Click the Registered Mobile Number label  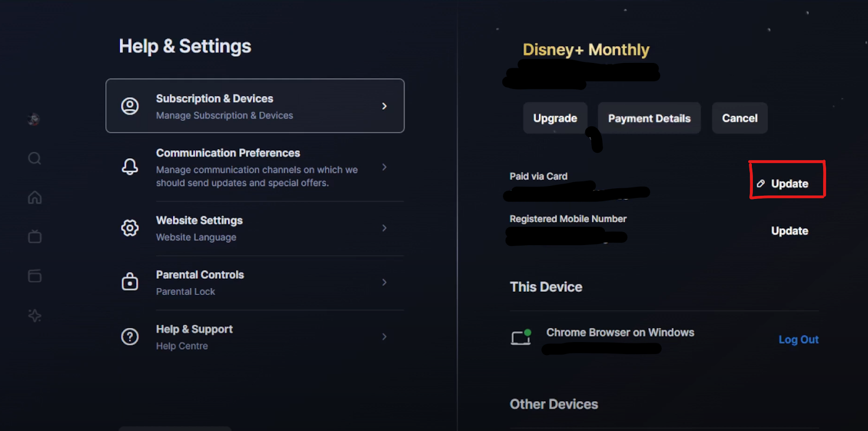click(x=568, y=219)
